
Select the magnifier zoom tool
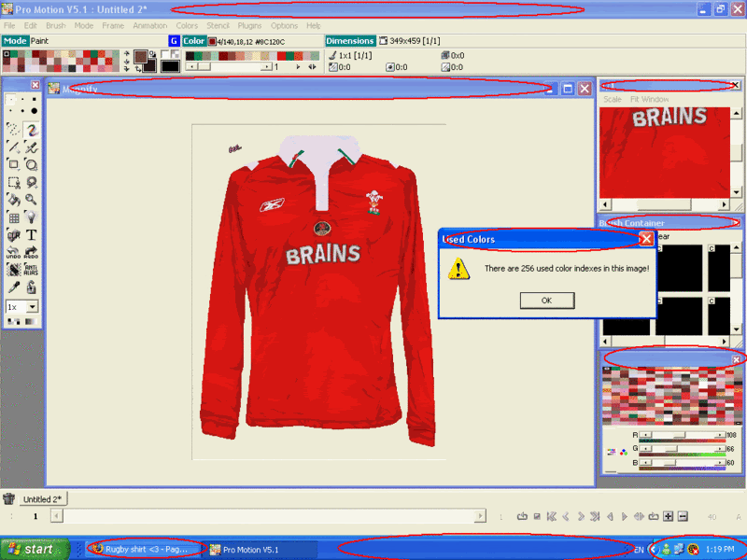coord(31,200)
